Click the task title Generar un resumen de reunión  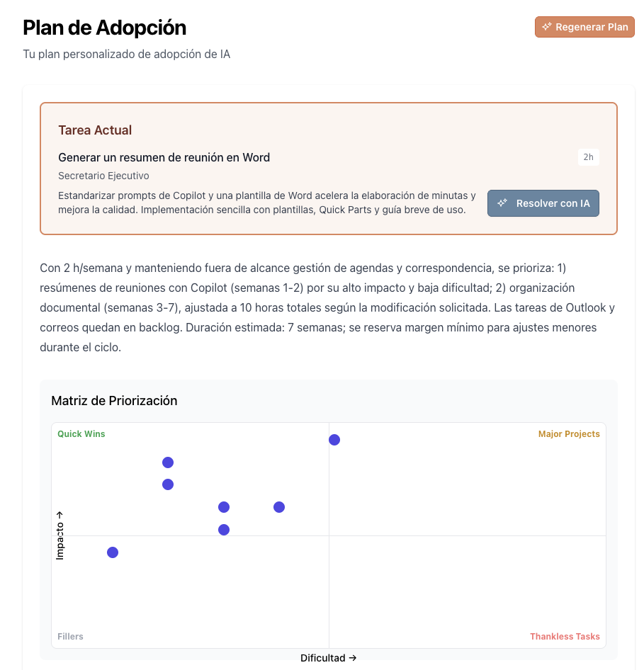pyautogui.click(x=164, y=157)
